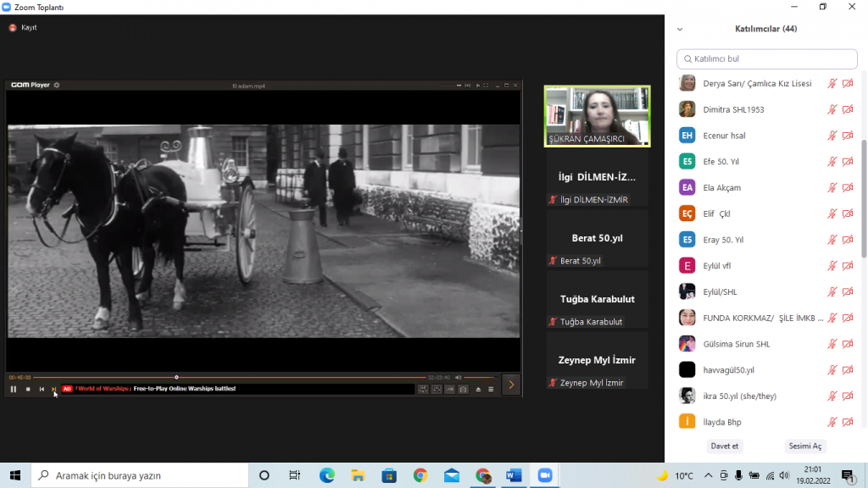Toggle camera icon for Ela Akçam
This screenshot has height=488, width=868.
click(848, 187)
